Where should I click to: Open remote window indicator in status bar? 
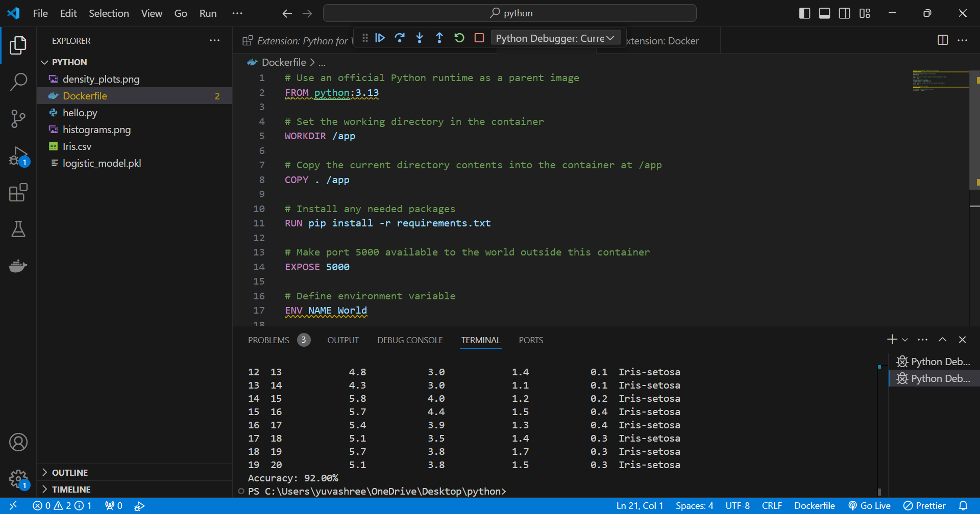pos(13,506)
